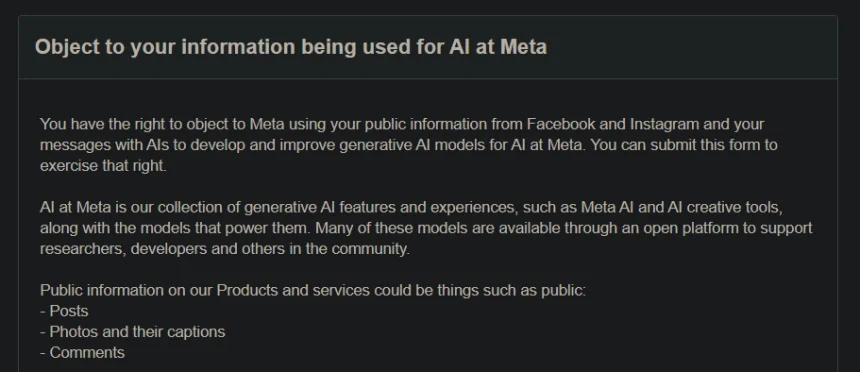Click 'along with the models that power them'

point(176,228)
